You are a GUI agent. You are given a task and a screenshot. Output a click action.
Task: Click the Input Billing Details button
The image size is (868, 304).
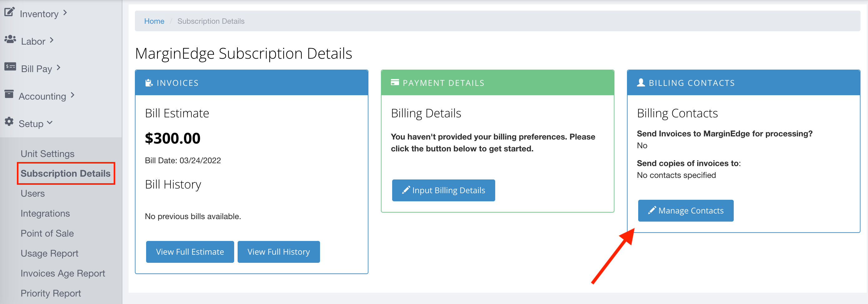pos(443,190)
